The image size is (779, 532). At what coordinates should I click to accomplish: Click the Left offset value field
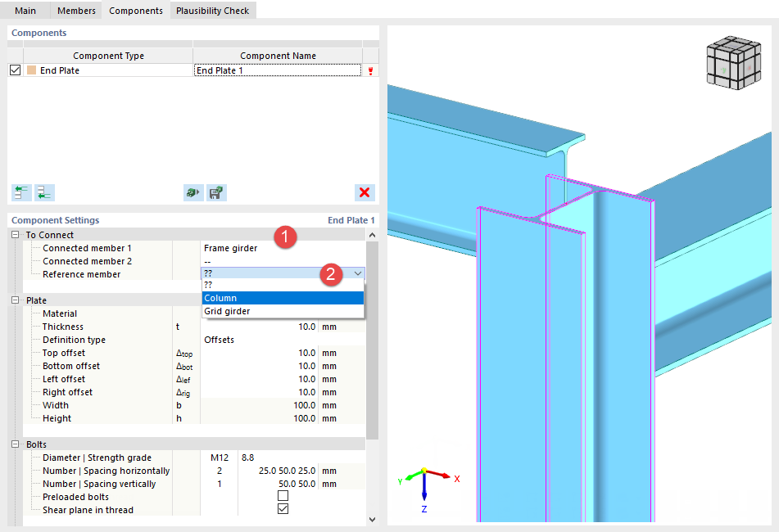[259, 379]
